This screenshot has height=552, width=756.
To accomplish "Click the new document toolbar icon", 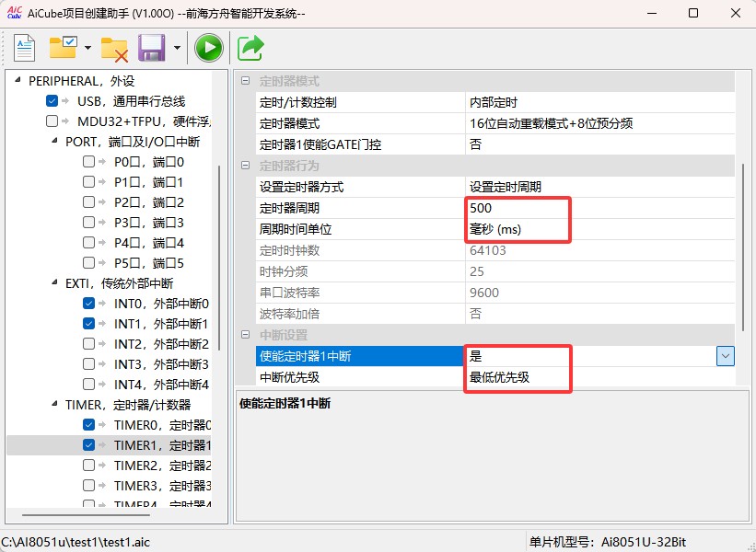I will pyautogui.click(x=24, y=48).
